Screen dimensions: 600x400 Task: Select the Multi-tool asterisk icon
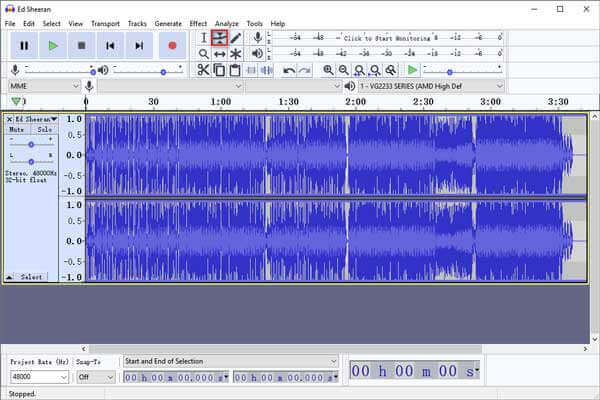tap(235, 54)
